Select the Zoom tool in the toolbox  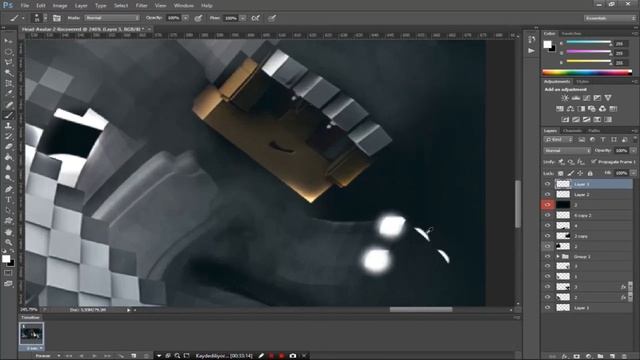(x=8, y=242)
